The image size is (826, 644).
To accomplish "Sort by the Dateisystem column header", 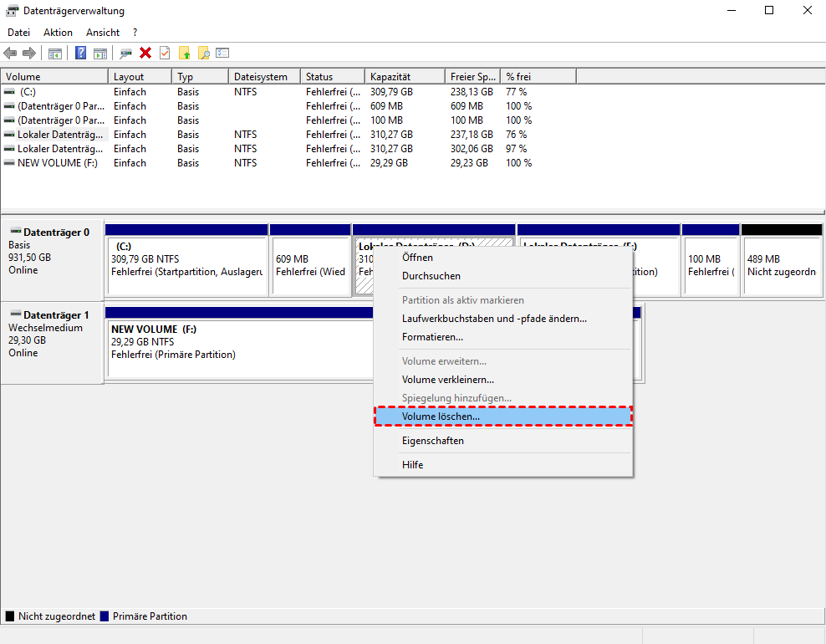I will click(264, 76).
